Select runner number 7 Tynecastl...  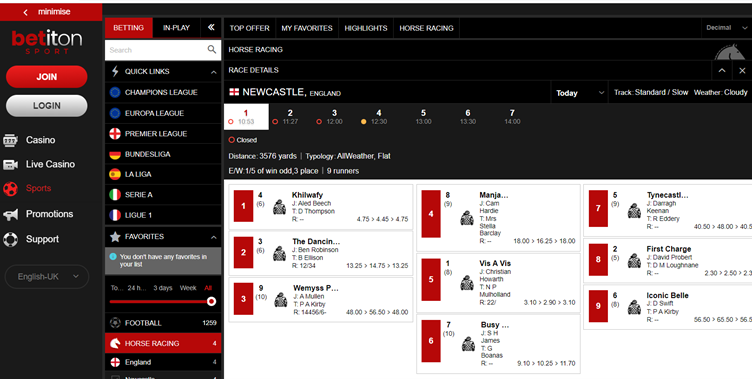pyautogui.click(x=598, y=208)
